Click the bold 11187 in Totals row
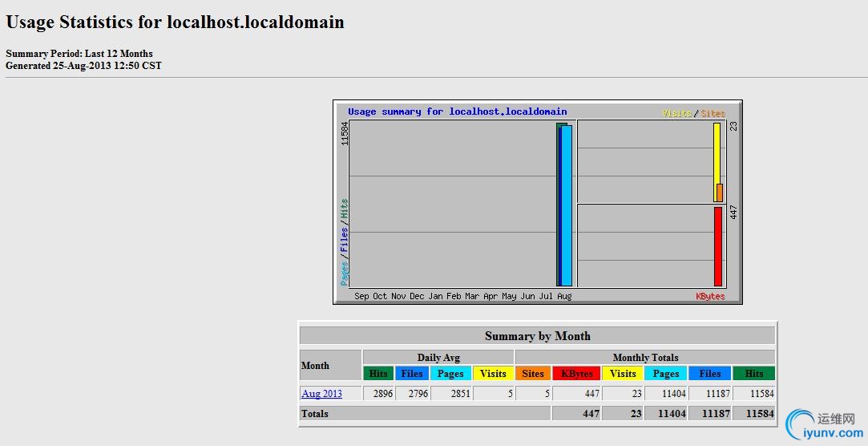This screenshot has height=446, width=868. coord(715,413)
